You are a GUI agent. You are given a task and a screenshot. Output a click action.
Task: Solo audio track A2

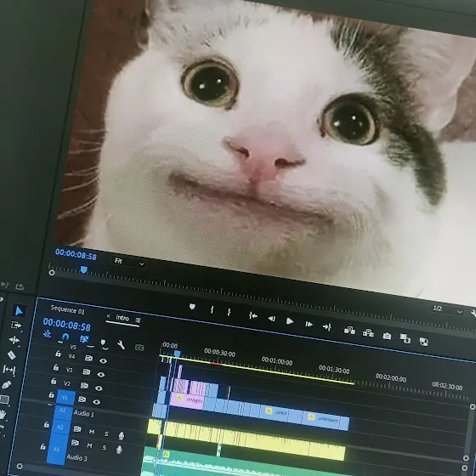tap(106, 433)
